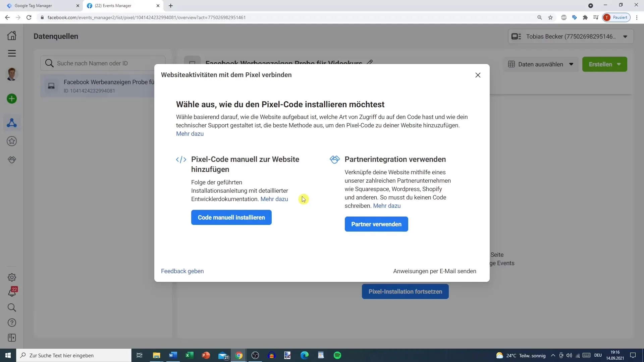The height and width of the screenshot is (362, 644).
Task: Open Mehr dazu link after Entwicklerdokumentation
Action: (274, 199)
